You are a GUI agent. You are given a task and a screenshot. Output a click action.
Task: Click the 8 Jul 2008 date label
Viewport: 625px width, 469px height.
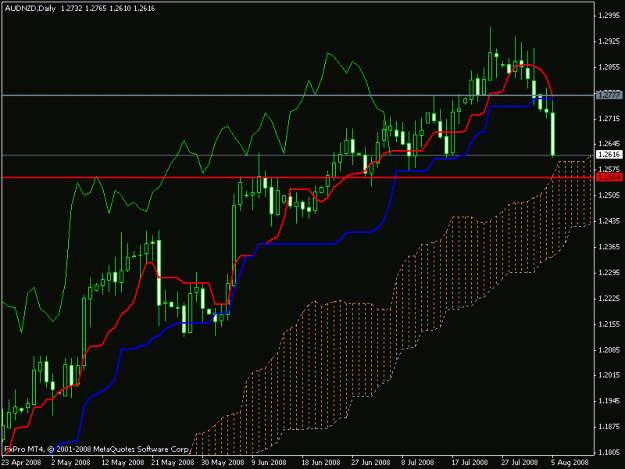(x=417, y=463)
